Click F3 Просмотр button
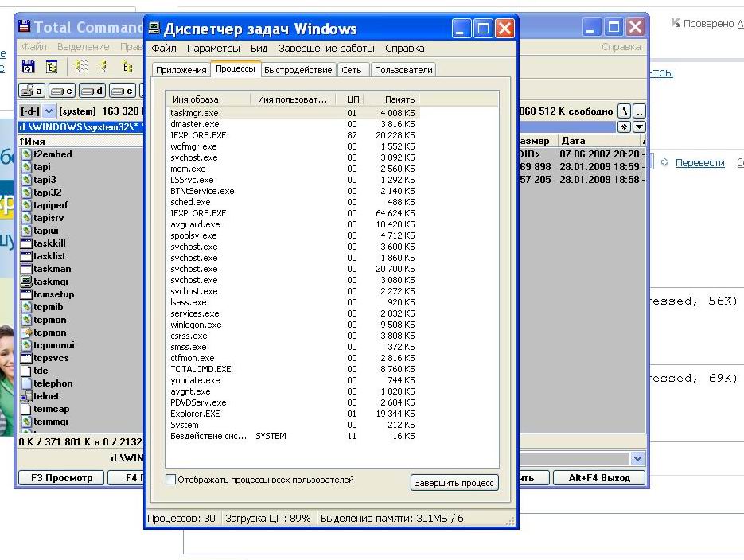 click(x=62, y=478)
